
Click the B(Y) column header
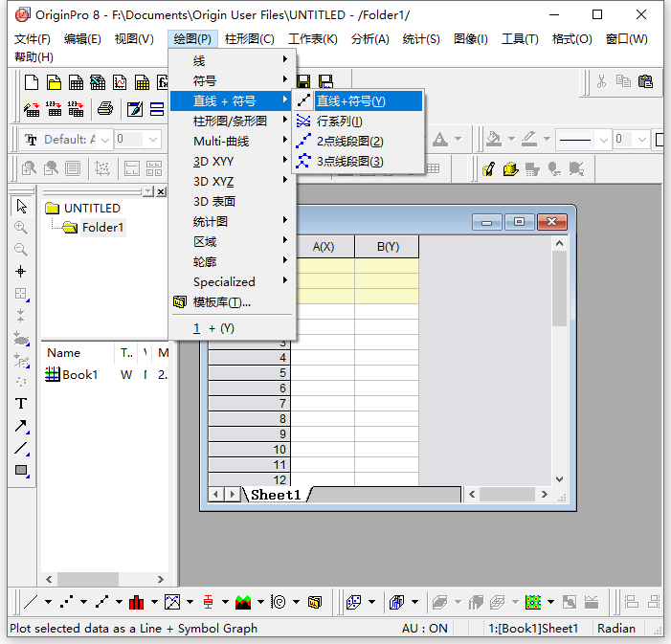tap(388, 247)
